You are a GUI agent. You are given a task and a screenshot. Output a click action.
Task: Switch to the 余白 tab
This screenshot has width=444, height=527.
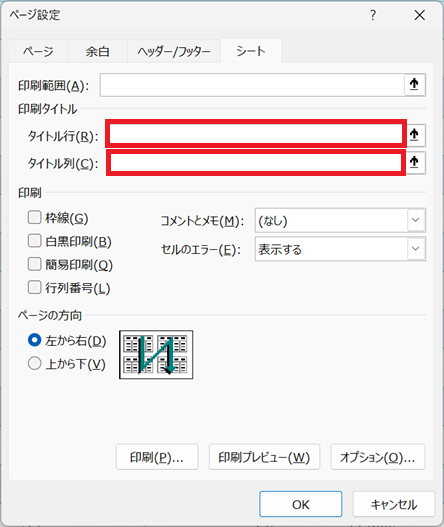(97, 51)
